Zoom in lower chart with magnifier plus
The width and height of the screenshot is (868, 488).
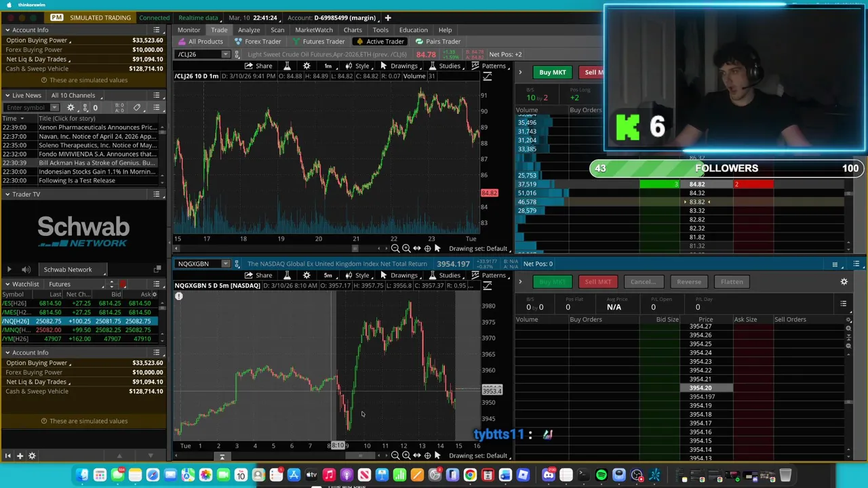tap(406, 455)
